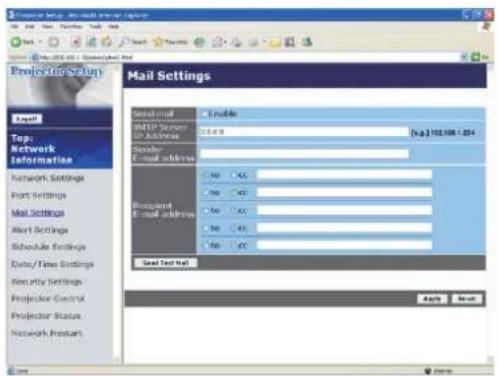Viewport: 498px width, 376px height.
Task: Go to the browser Home page icon
Action: point(106,42)
